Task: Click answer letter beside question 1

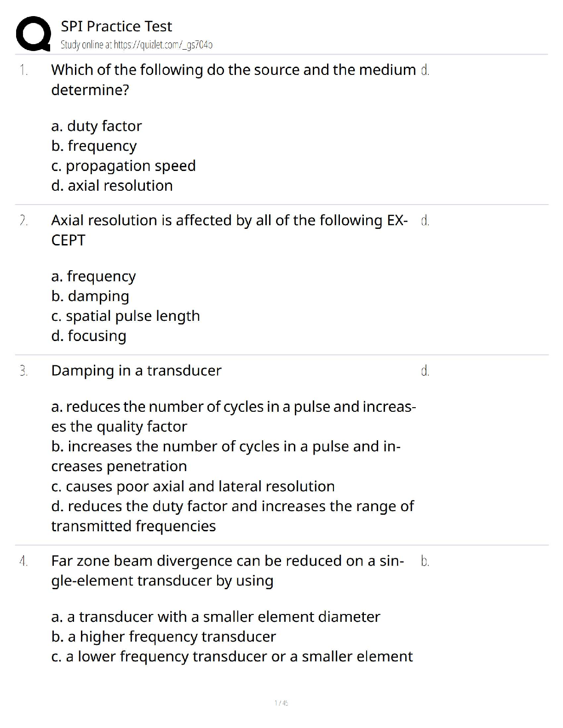Action: click(x=425, y=70)
